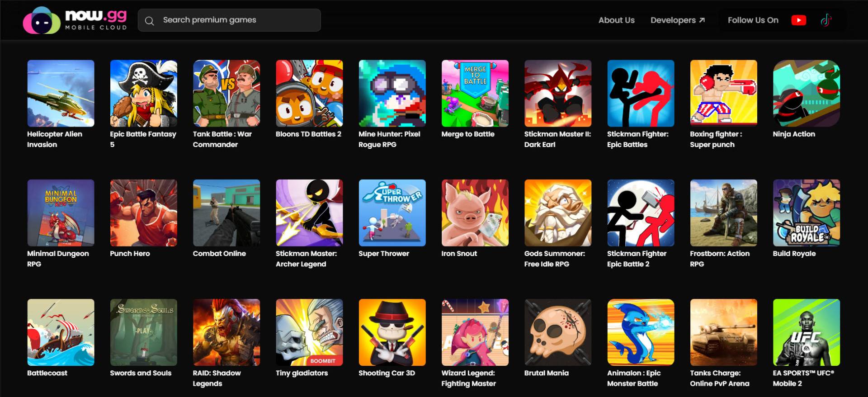The height and width of the screenshot is (397, 868).
Task: Click the Merge to Battle title
Action: 468,134
